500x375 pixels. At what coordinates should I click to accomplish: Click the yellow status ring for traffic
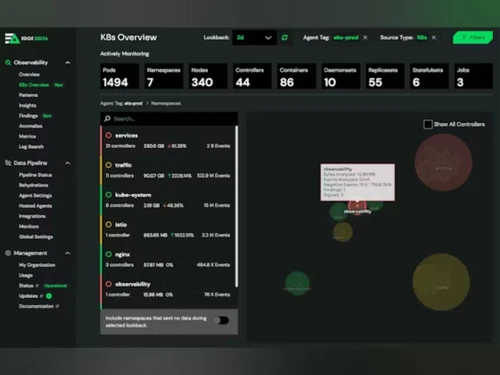coord(109,165)
